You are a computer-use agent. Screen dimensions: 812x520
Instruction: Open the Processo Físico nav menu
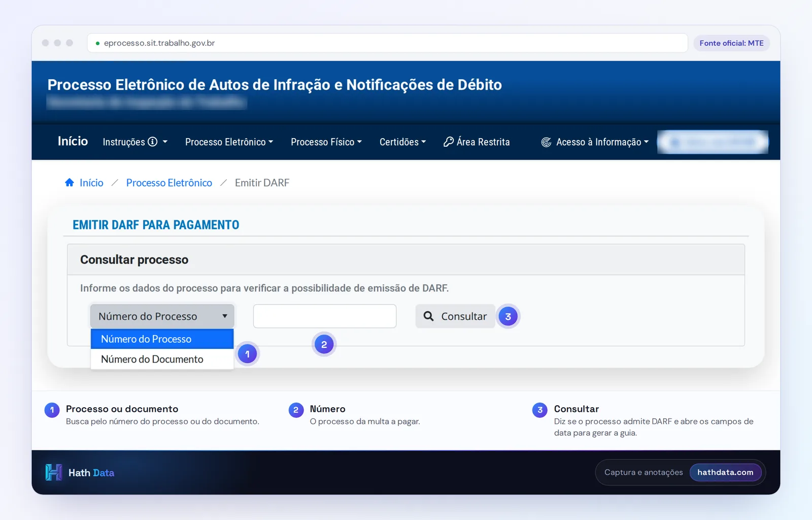click(326, 142)
